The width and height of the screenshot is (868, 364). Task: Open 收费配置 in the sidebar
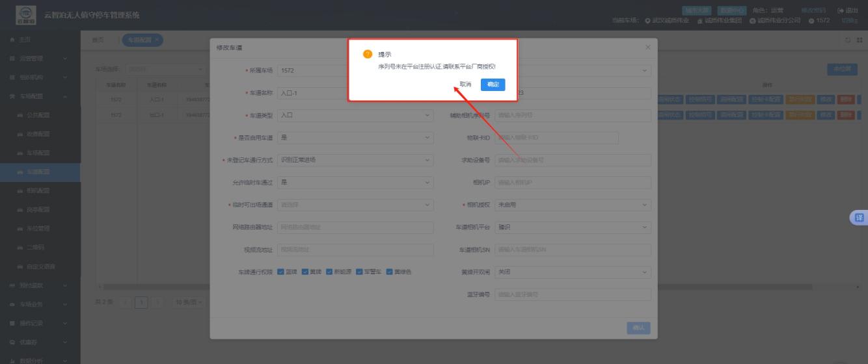point(40,134)
